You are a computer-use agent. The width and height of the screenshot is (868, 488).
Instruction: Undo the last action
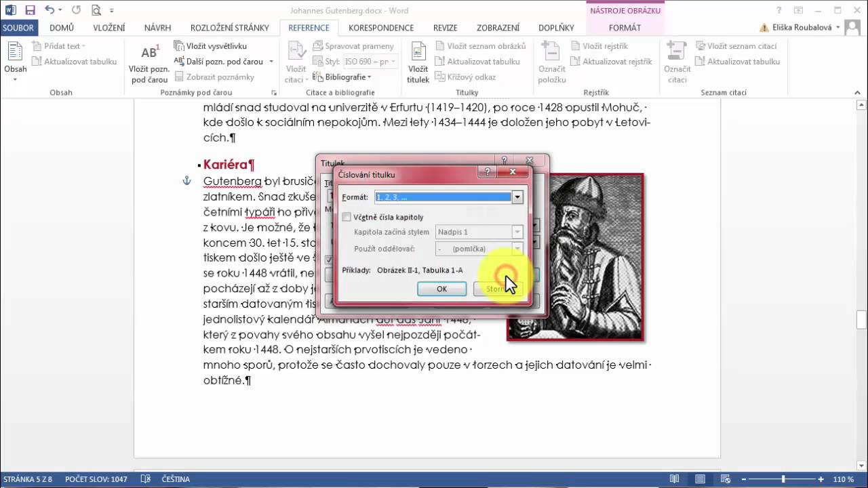50,10
